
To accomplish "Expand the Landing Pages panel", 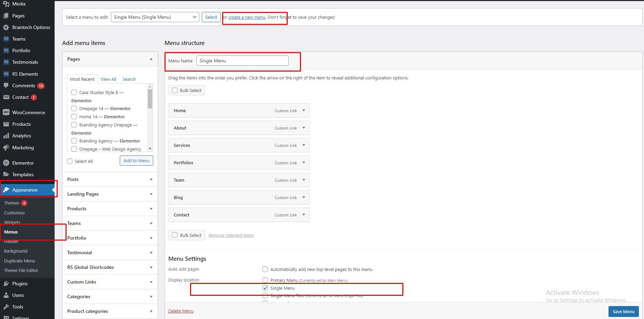I will (x=151, y=194).
